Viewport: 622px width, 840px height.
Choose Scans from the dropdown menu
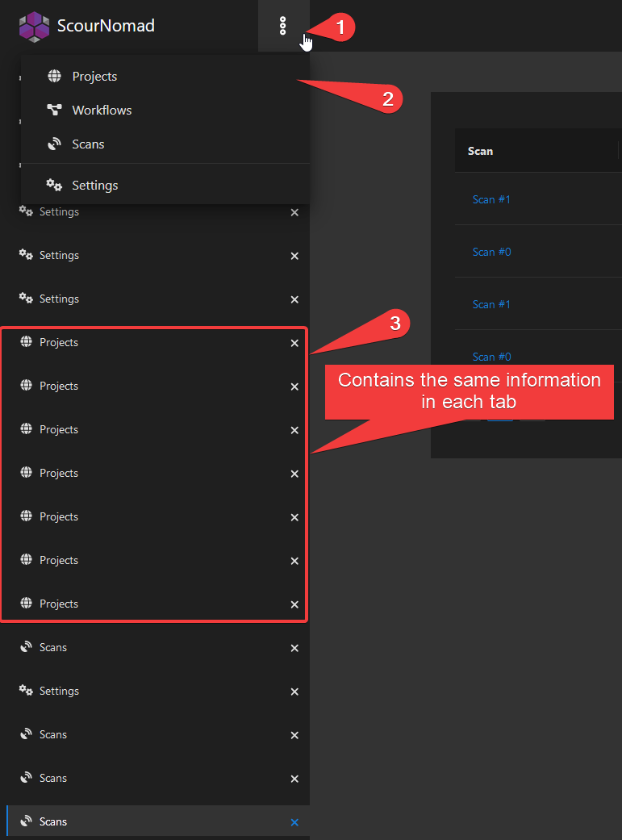click(x=165, y=144)
